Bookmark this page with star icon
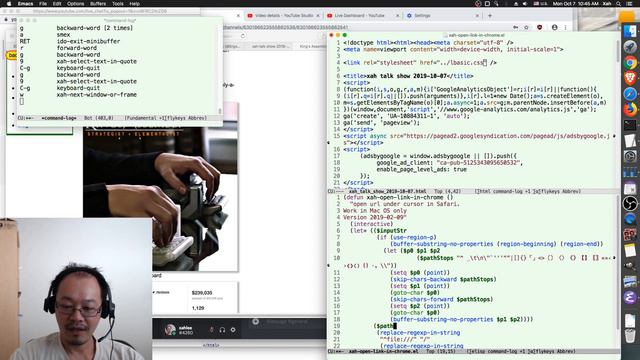The image size is (640, 360). [x=527, y=27]
